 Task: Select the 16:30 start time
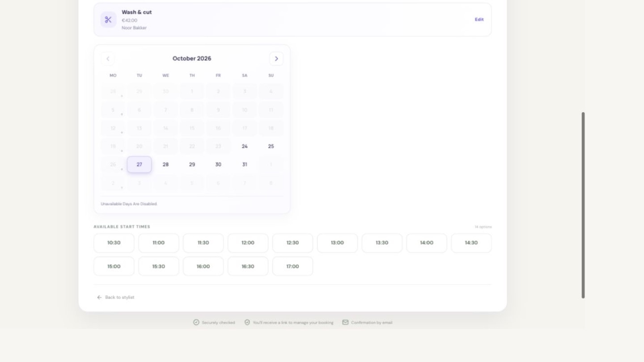[248, 266]
